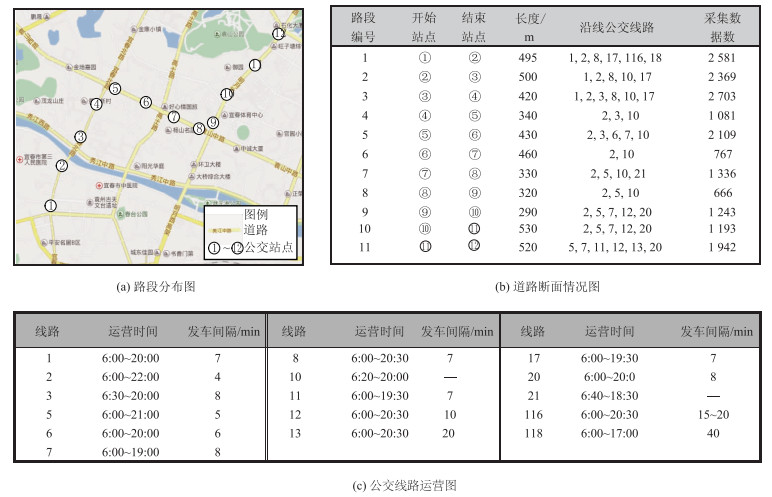Select bus stop marker 7 on the map
Screen dimensions: 772x497
point(174,117)
